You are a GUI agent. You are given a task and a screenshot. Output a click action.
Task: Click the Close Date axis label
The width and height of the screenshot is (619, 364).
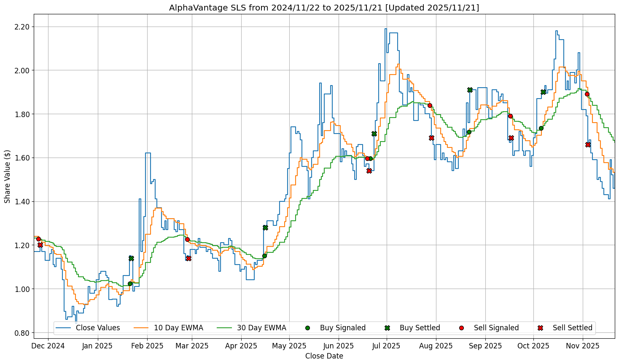pyautogui.click(x=324, y=356)
